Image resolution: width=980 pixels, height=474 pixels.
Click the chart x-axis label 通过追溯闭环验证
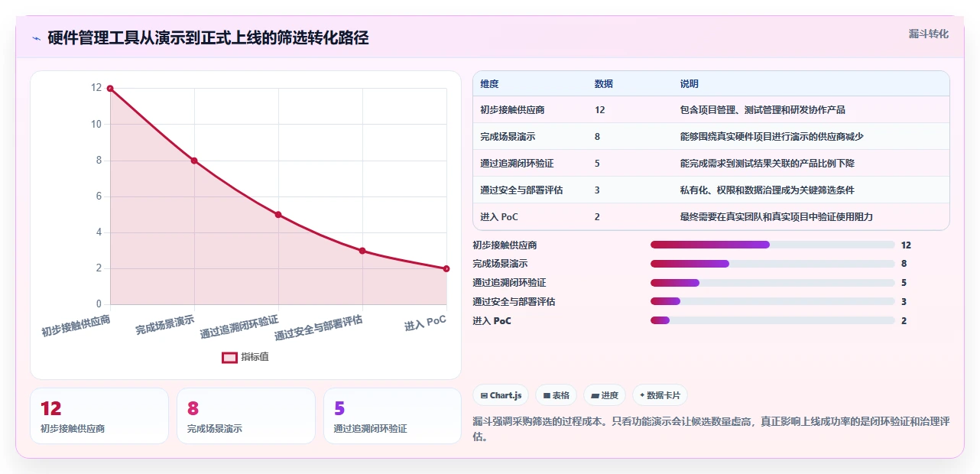coord(239,326)
